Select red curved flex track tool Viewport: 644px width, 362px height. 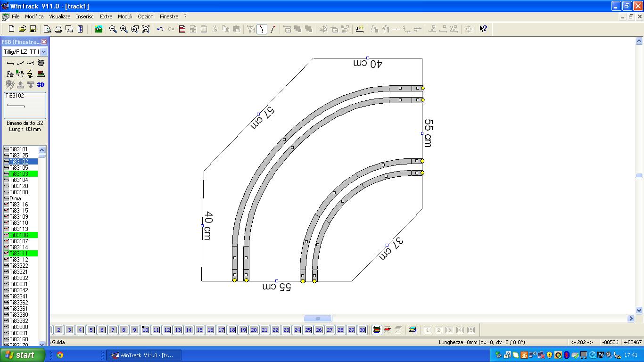tap(273, 29)
